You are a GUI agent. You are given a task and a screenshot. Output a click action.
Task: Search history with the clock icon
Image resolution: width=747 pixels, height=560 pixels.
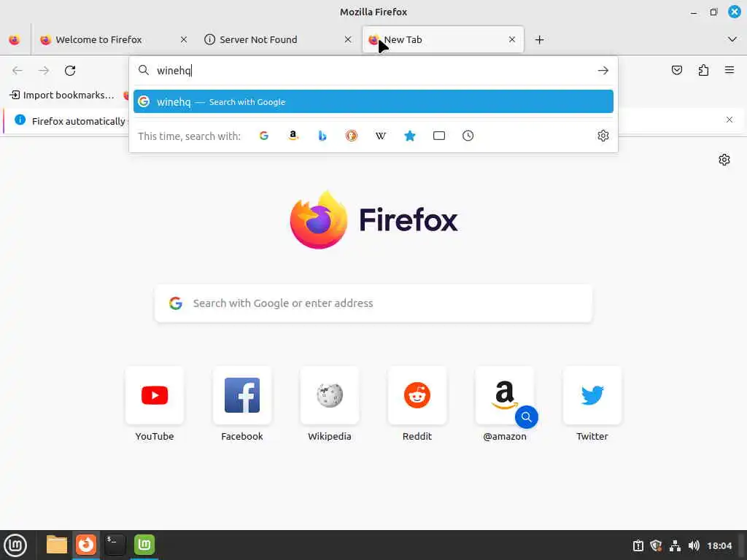[468, 136]
